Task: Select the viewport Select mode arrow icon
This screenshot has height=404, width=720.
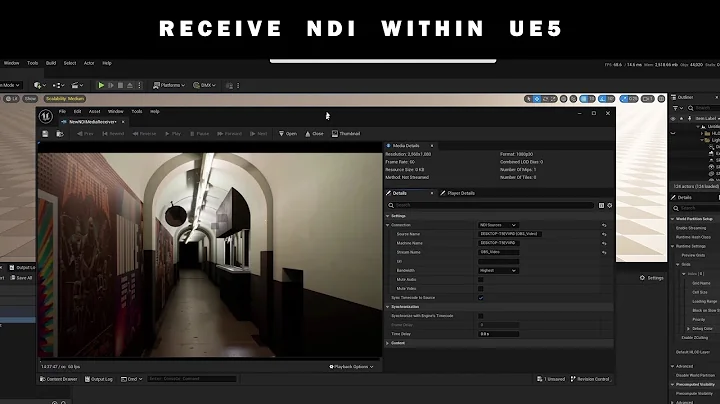Action: tap(529, 99)
